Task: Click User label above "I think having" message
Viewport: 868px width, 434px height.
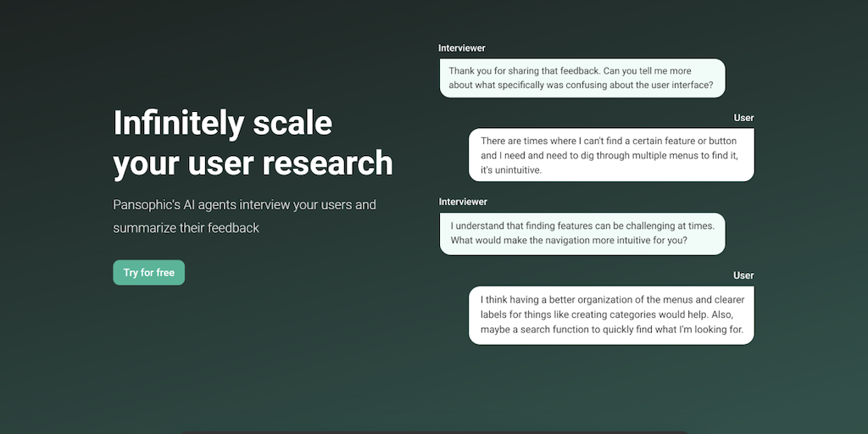Action: (x=743, y=275)
